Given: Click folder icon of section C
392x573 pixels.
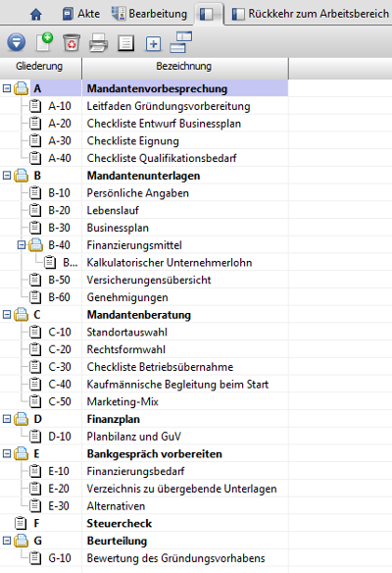Looking at the screenshot, I should 22,315.
